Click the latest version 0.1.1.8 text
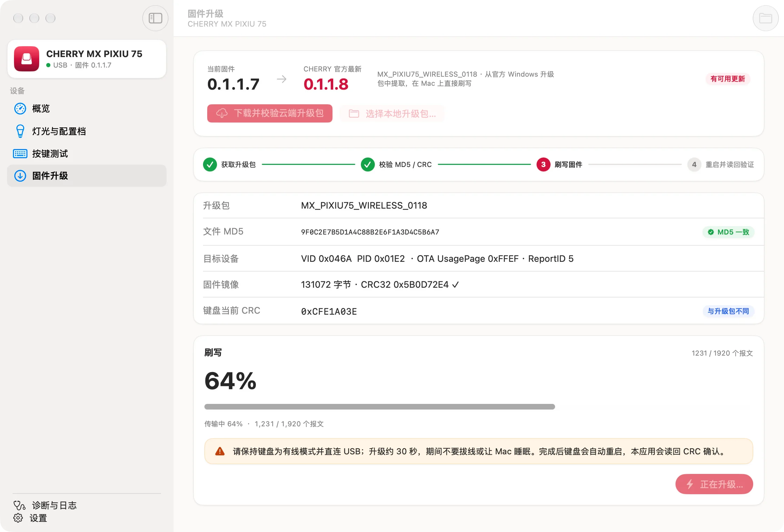Viewport: 784px width, 532px height. 326,84
